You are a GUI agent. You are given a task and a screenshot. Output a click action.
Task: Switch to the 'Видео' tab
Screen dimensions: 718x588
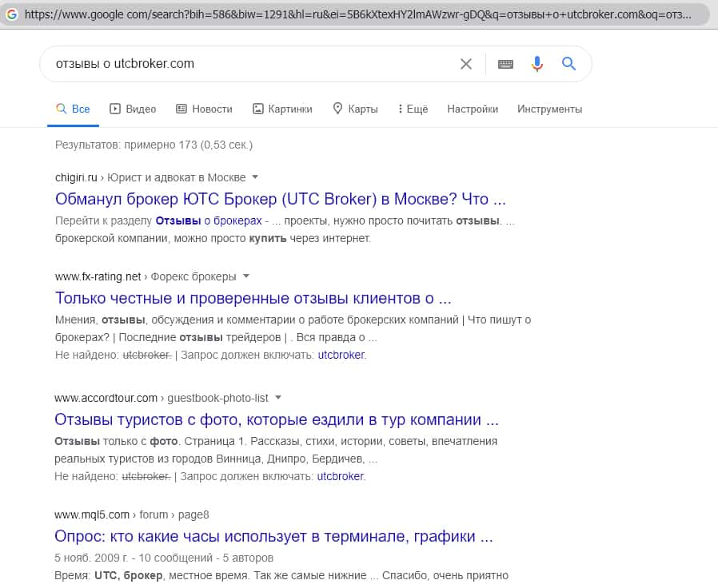point(133,109)
